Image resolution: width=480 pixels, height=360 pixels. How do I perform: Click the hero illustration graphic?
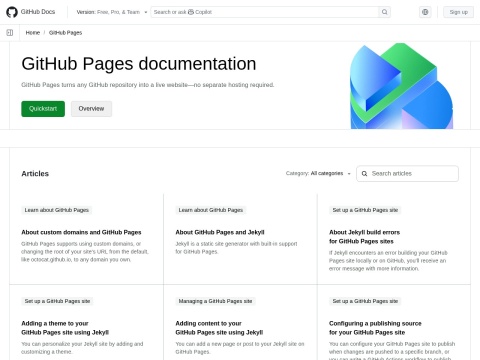402,86
